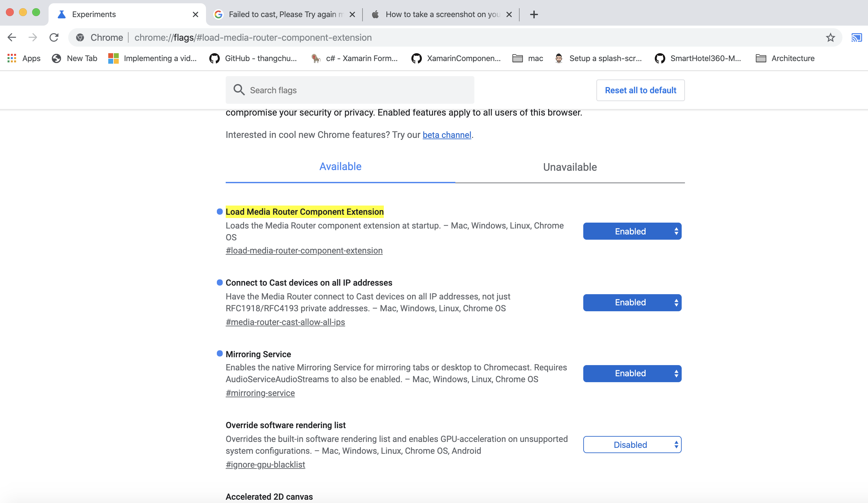Click the Reset all to default button
868x503 pixels.
[x=640, y=90]
